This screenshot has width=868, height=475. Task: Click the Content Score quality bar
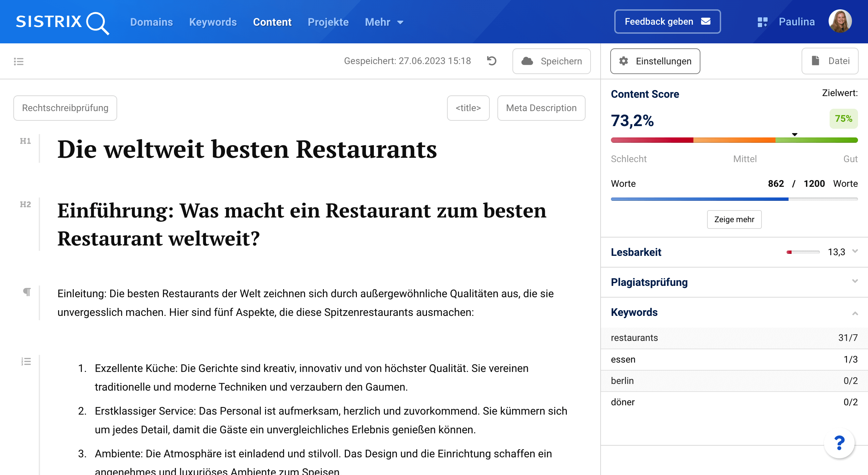pyautogui.click(x=734, y=140)
